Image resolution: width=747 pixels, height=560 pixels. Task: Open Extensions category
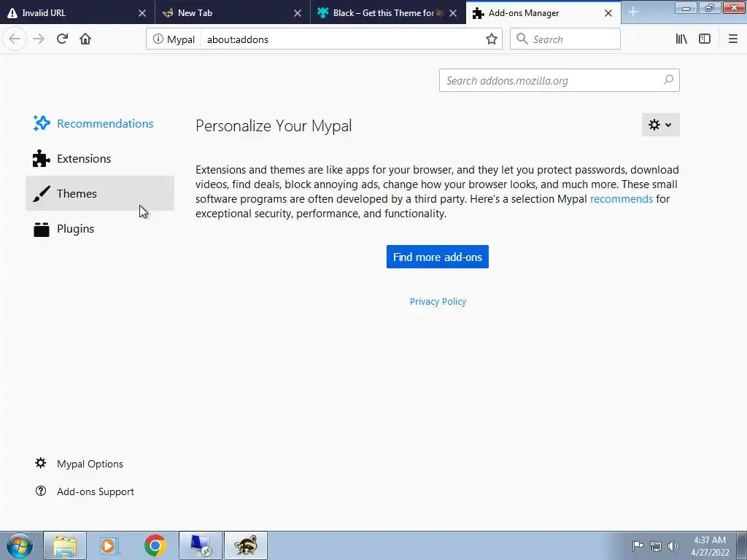100,158
